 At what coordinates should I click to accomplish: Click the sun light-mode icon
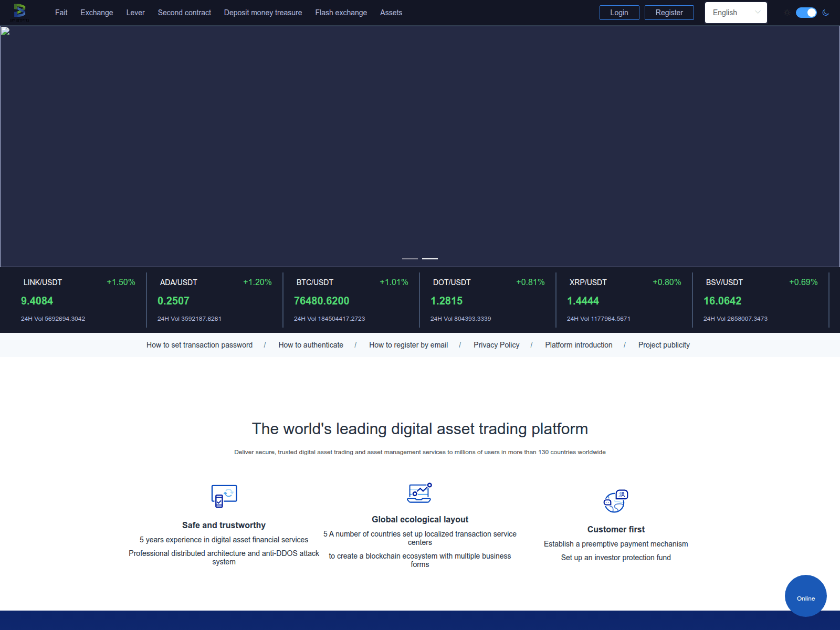[x=787, y=13]
